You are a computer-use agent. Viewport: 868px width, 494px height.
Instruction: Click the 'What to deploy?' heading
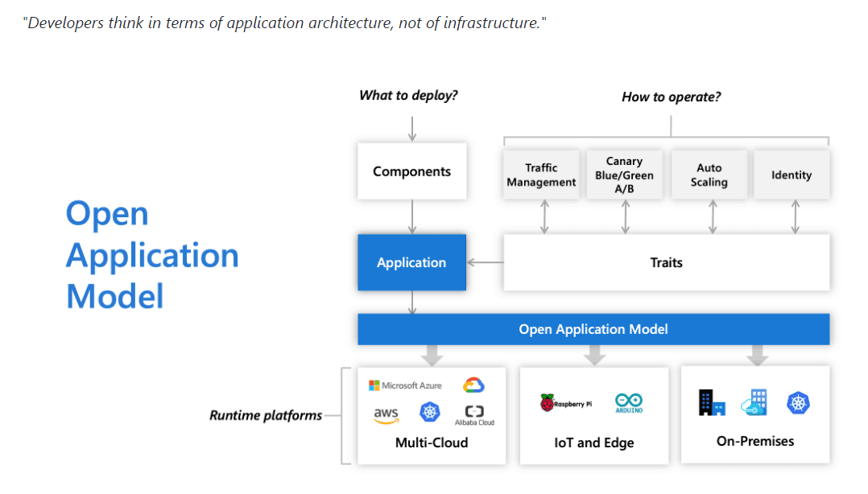pyautogui.click(x=408, y=96)
